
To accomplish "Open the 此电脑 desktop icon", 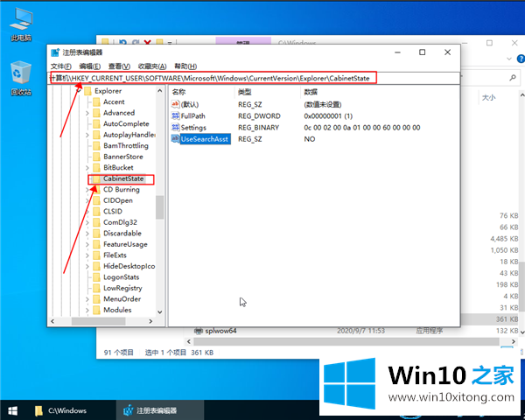I will pos(21,24).
